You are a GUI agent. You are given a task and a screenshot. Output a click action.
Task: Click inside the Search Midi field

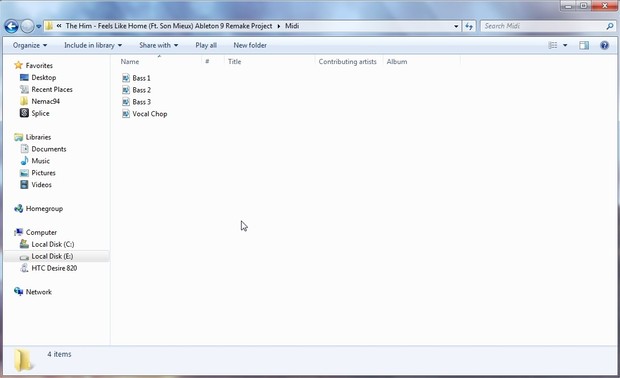click(x=543, y=26)
